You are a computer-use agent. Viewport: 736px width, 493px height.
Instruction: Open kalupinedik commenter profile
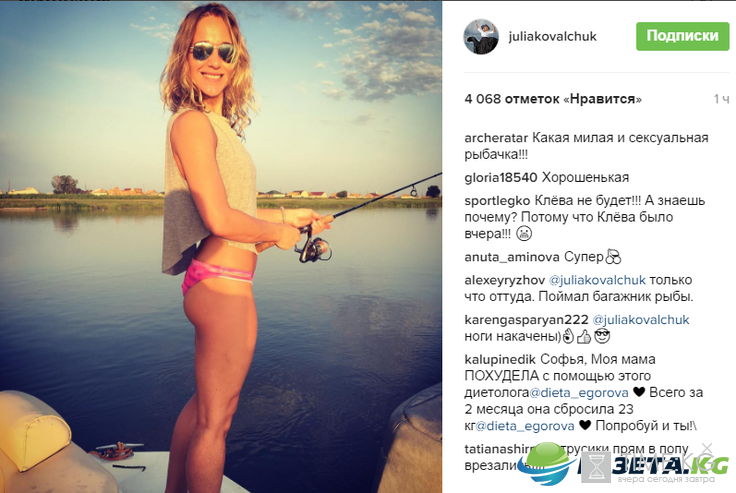500,360
